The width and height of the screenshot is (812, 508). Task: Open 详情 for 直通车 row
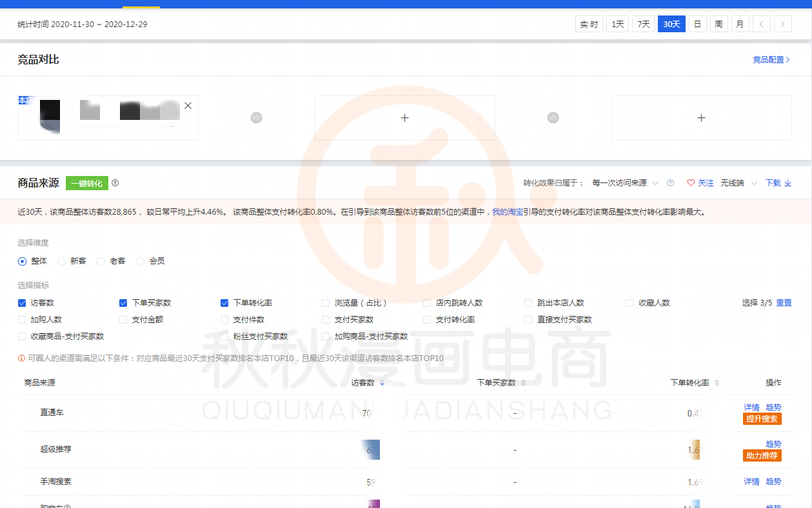[x=751, y=407]
